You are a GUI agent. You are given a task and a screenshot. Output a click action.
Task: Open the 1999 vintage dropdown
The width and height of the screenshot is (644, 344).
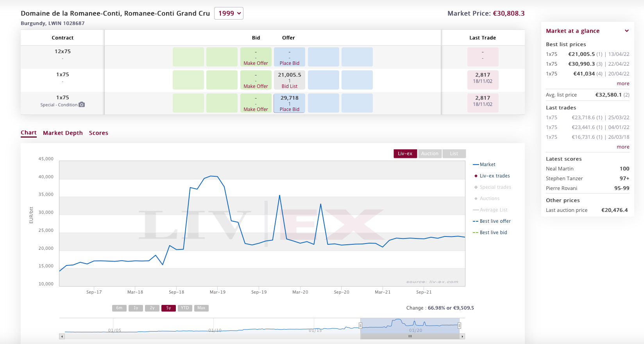(229, 13)
